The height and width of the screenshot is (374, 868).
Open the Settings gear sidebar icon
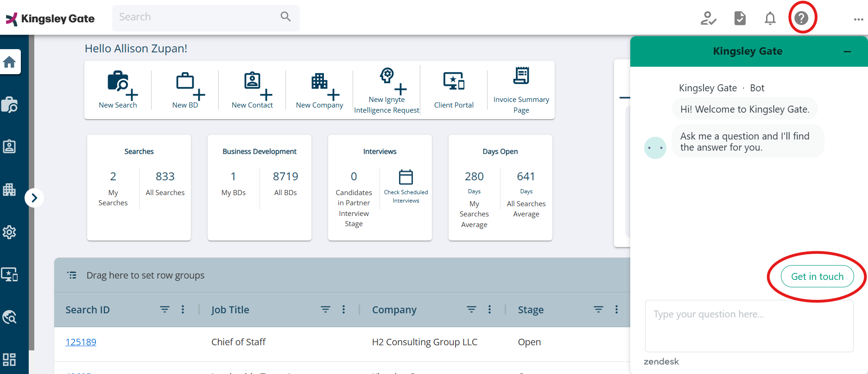tap(9, 232)
